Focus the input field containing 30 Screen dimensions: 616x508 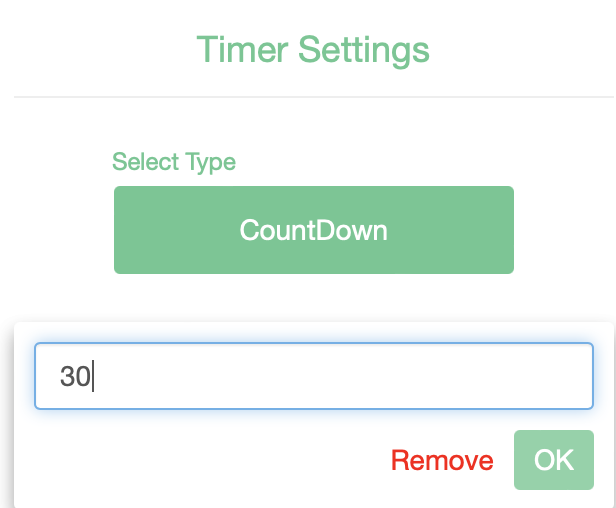(x=313, y=376)
